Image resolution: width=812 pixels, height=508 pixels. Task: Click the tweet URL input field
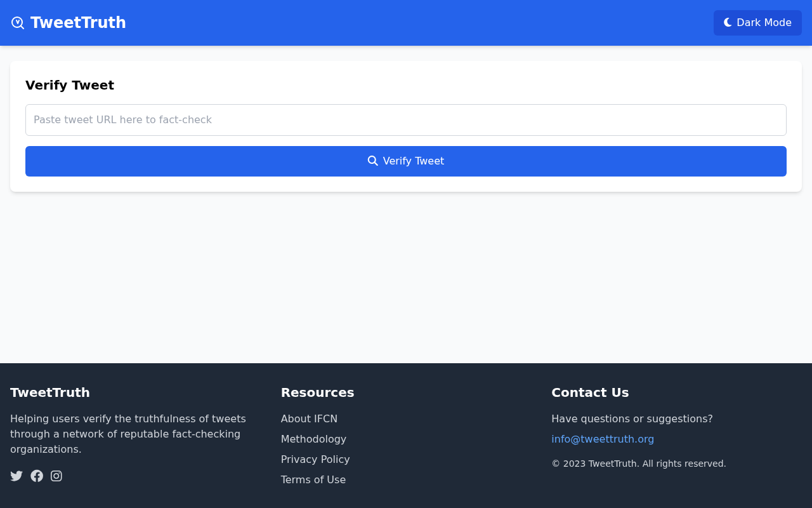[406, 120]
